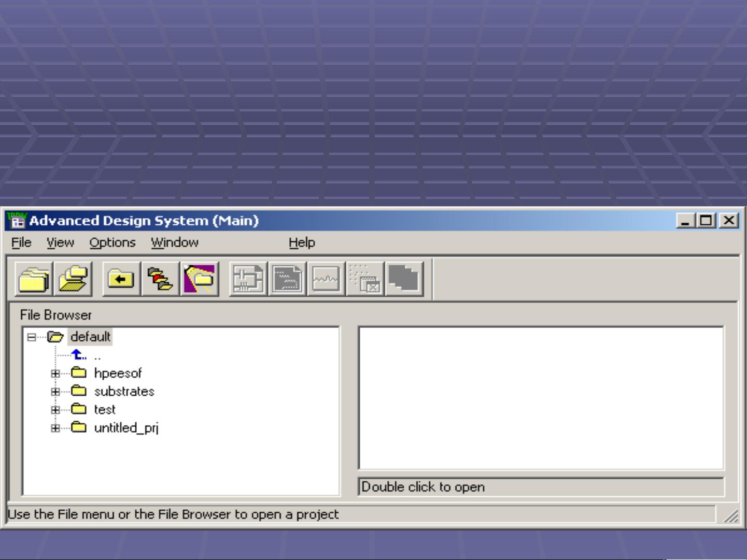Image resolution: width=747 pixels, height=560 pixels.
Task: Click the empty file list pane on right
Action: [541, 398]
